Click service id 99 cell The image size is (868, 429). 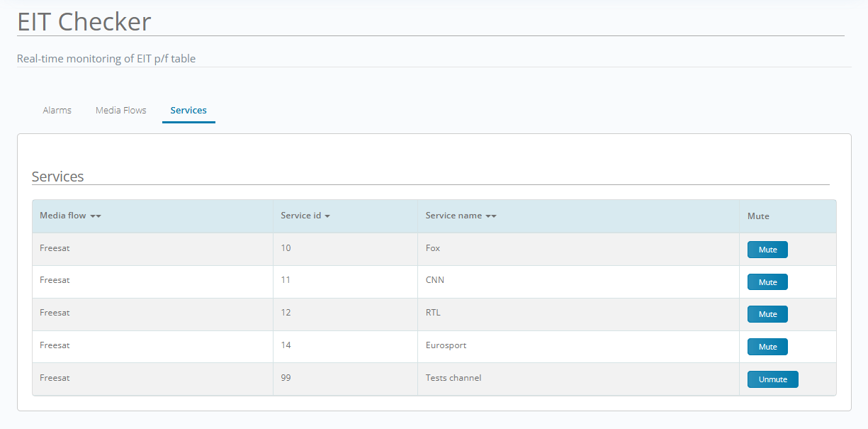(x=286, y=378)
